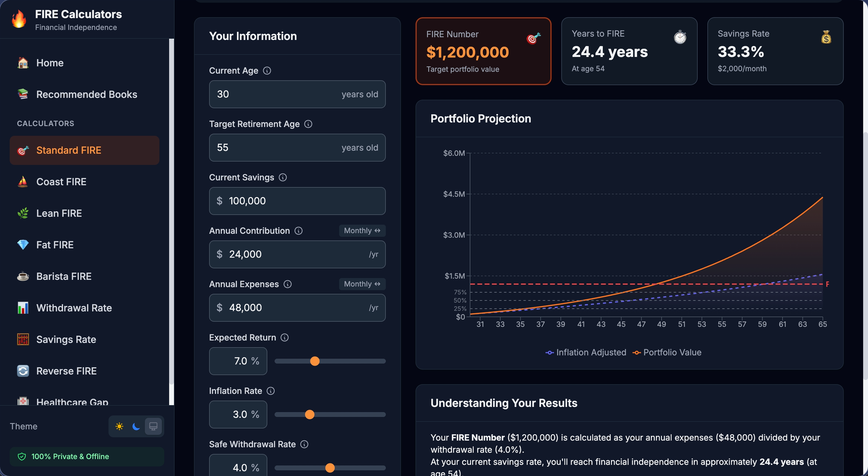868x476 pixels.
Task: Open the Current Age info tooltip
Action: (x=267, y=70)
